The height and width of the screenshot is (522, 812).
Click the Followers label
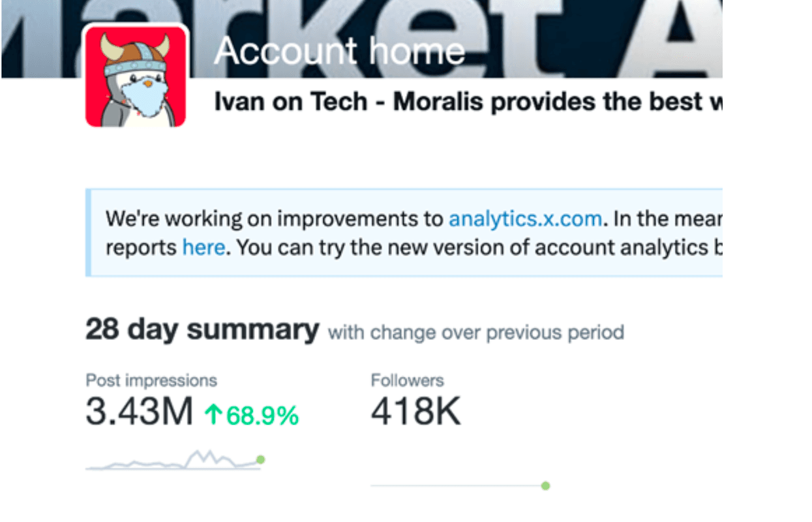coord(407,380)
